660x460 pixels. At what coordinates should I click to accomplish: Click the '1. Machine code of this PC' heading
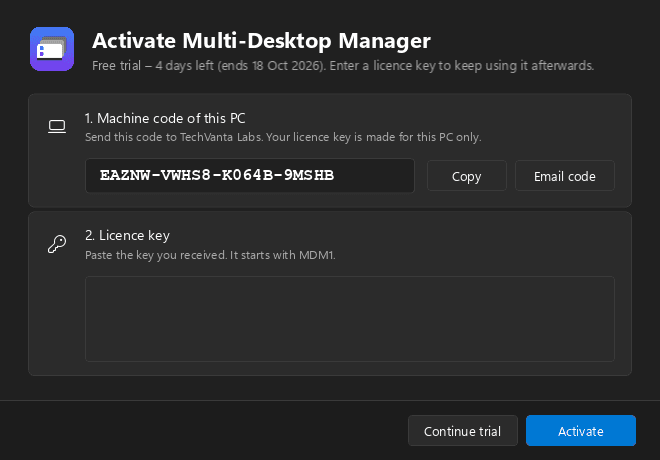point(165,119)
